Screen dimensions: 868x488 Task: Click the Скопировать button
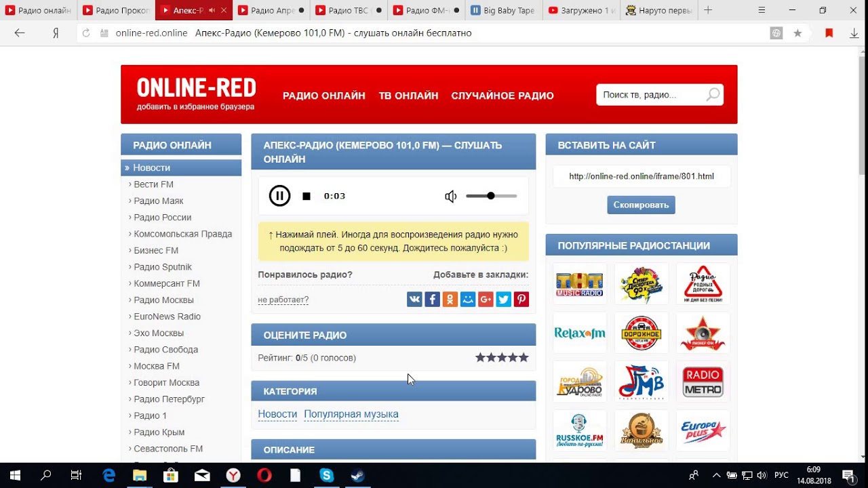tap(641, 205)
